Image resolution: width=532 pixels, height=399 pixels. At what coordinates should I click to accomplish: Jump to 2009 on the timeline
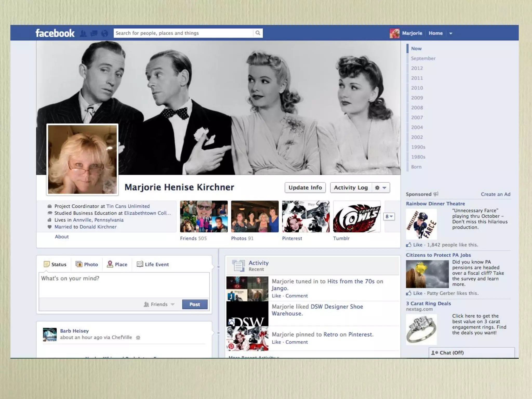click(417, 98)
